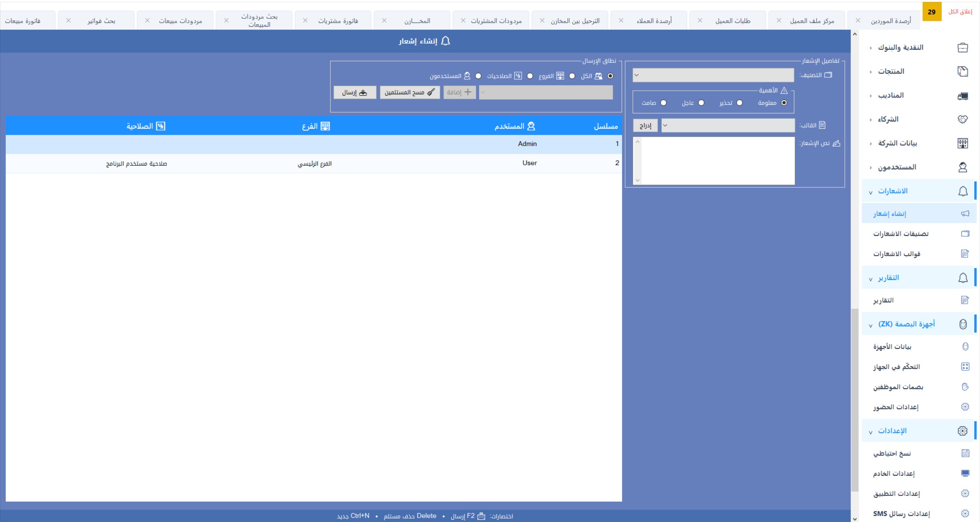The image size is (980, 522).
Task: Select the المستخدمون send scope radio
Action: 478,76
